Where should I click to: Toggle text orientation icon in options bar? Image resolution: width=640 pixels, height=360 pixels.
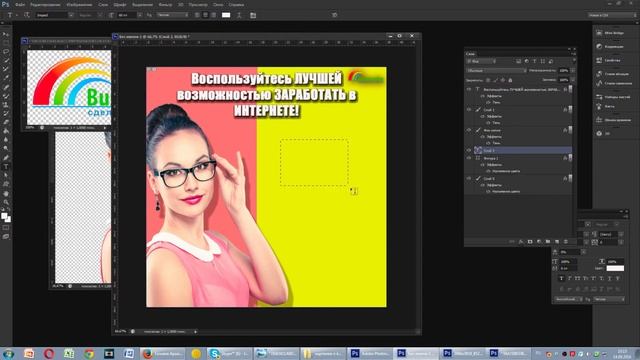(x=27, y=15)
